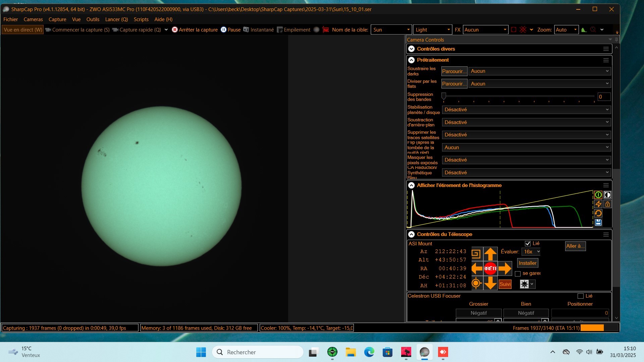Toggle the Suivi tracking button

click(x=505, y=284)
